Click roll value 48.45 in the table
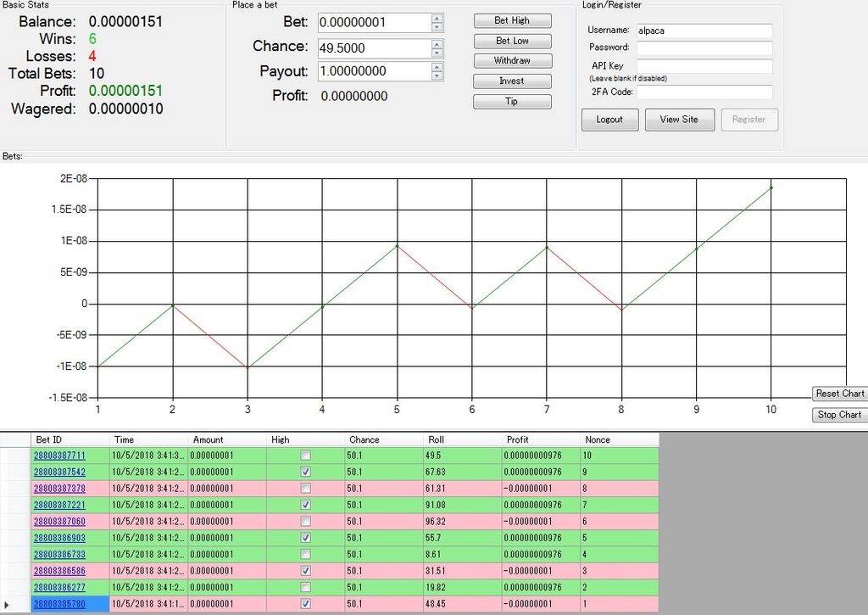This screenshot has height=615, width=868. click(x=436, y=604)
